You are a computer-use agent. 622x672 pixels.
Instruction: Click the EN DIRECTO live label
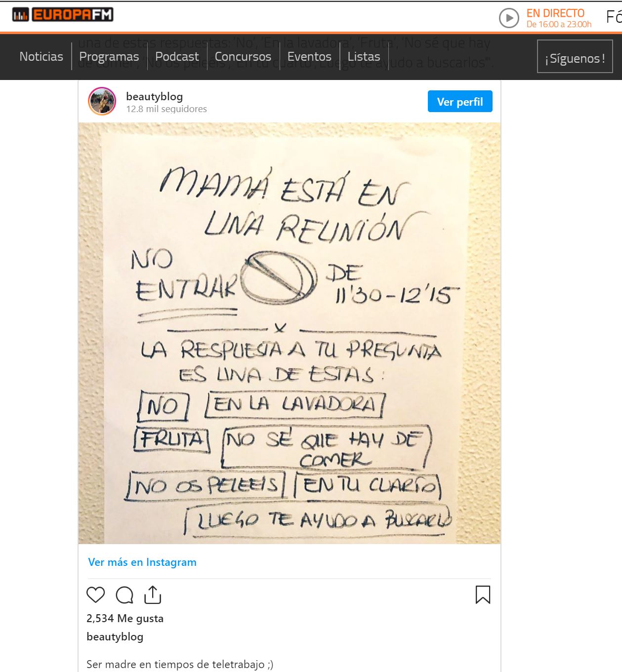tap(555, 13)
